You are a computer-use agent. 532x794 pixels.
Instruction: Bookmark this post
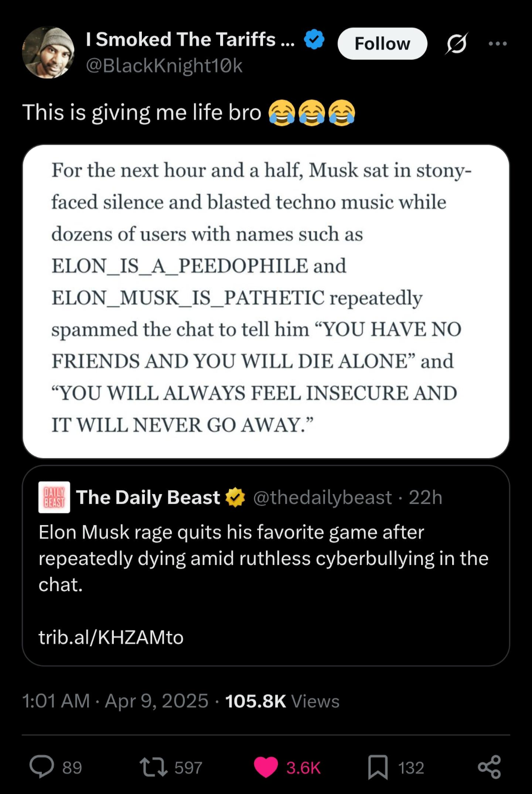point(378,767)
